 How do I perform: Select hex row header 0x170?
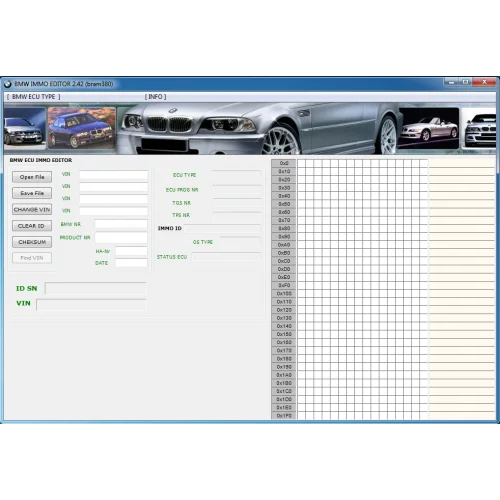[x=284, y=350]
